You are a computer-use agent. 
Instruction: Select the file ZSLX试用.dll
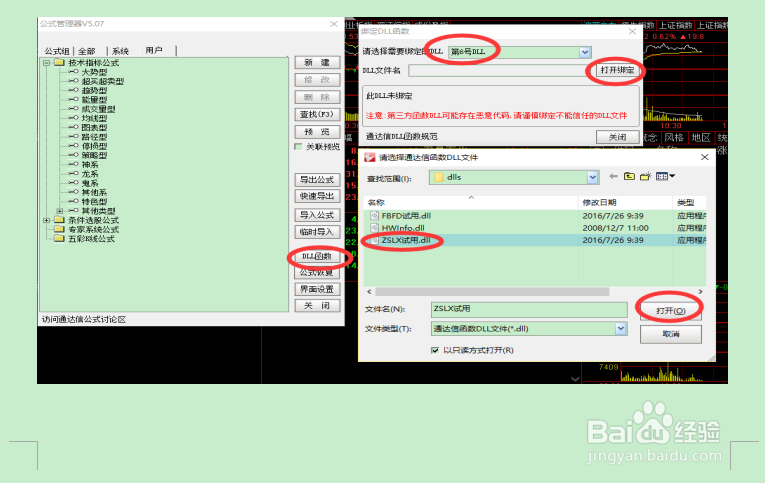(x=406, y=240)
